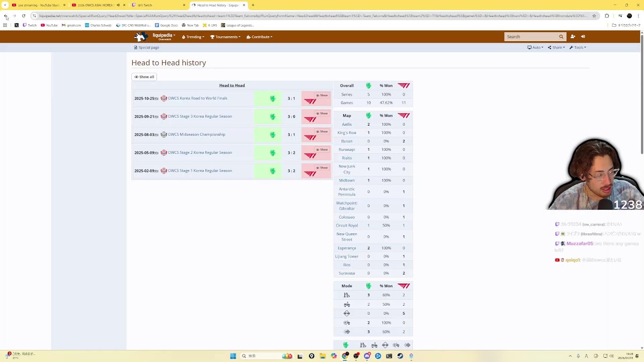Open the Chrome profile avatar

click(629, 16)
